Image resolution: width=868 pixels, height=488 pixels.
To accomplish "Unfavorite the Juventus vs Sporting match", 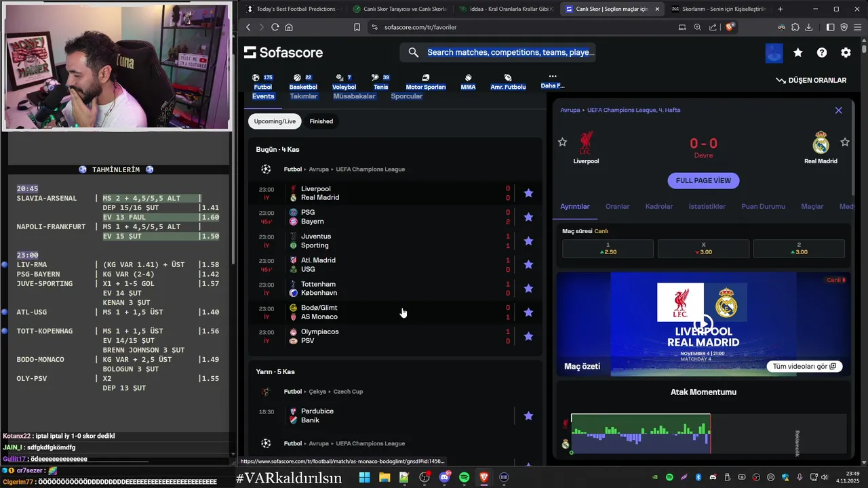I will tap(528, 241).
